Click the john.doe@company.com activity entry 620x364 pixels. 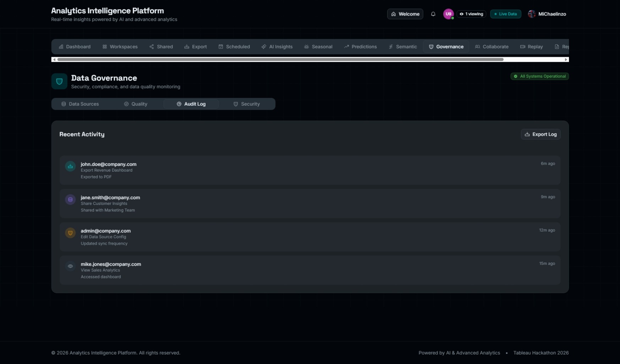pyautogui.click(x=310, y=170)
